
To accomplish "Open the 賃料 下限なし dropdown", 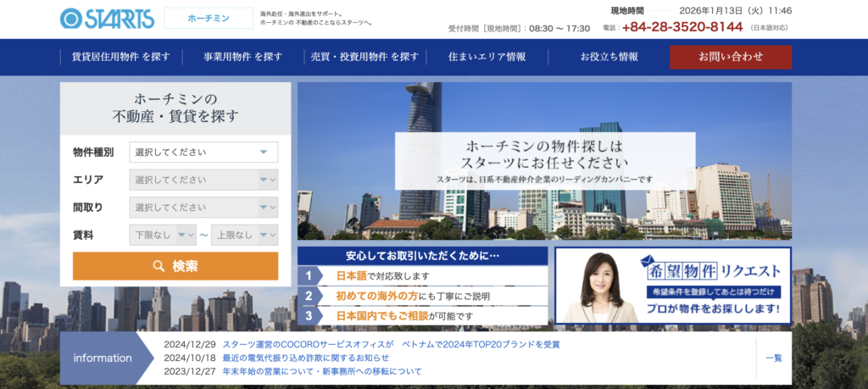I will point(163,235).
